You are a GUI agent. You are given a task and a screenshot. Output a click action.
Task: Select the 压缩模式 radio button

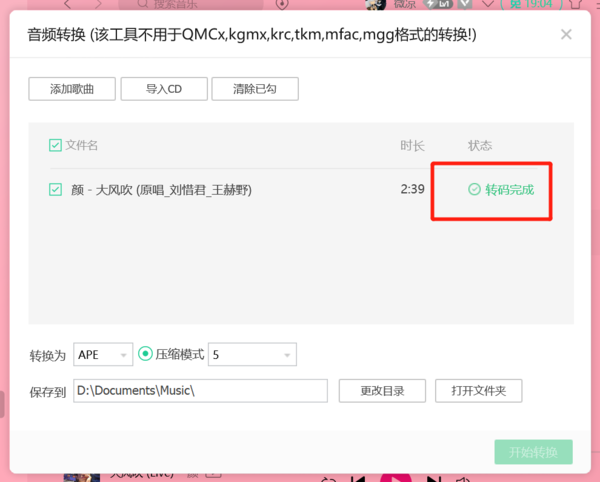pos(145,354)
